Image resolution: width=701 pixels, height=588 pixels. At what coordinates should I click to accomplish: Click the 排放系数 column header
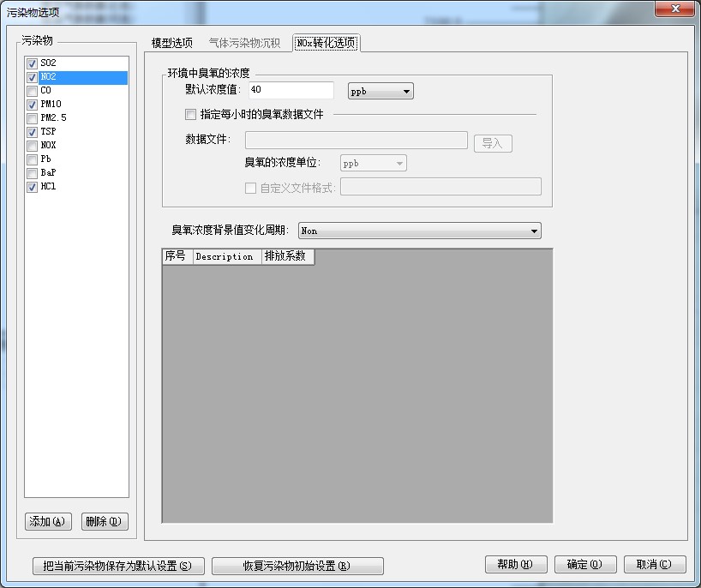click(x=289, y=256)
